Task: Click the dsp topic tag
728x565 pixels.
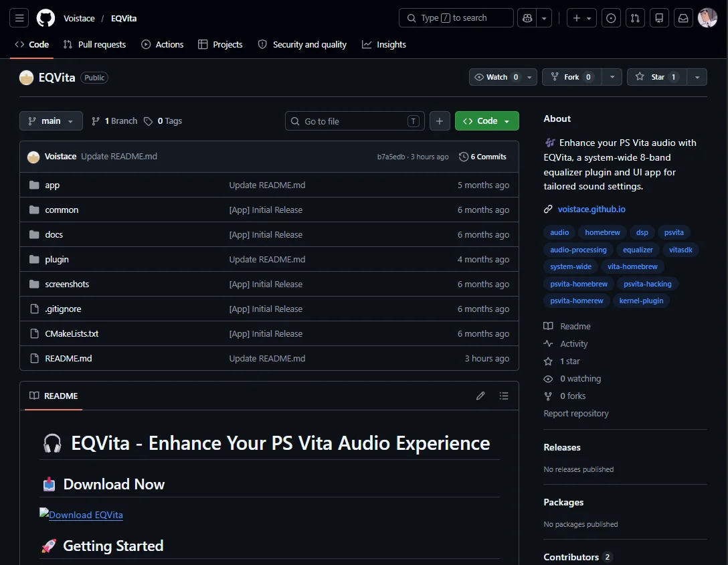Action: pos(642,232)
